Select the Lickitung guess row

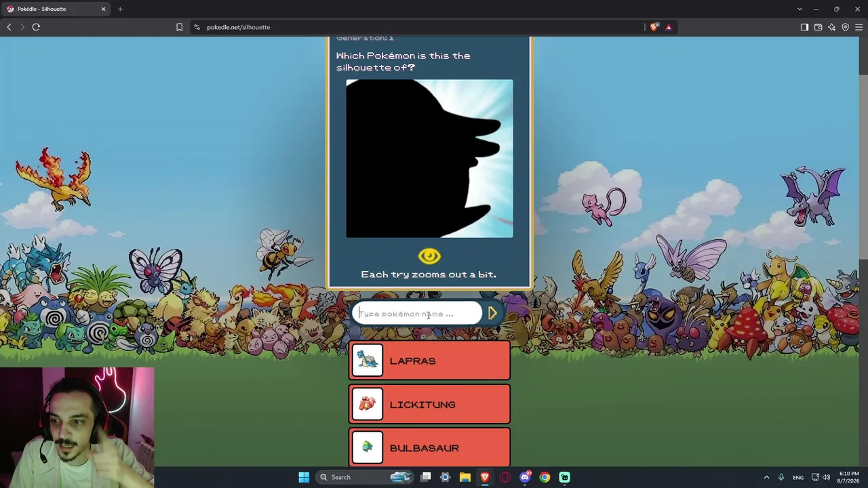[x=429, y=405]
